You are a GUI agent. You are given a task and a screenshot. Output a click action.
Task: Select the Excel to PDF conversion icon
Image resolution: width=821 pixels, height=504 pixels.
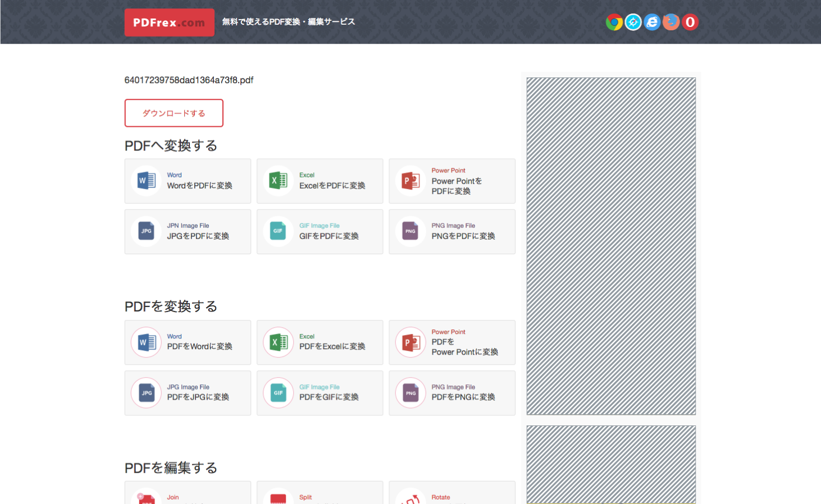278,181
